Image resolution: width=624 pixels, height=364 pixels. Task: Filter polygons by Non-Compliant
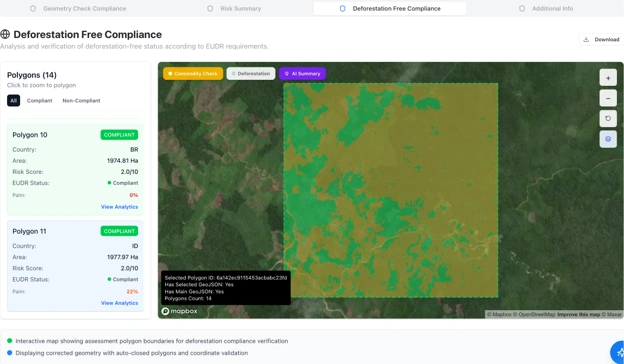81,101
